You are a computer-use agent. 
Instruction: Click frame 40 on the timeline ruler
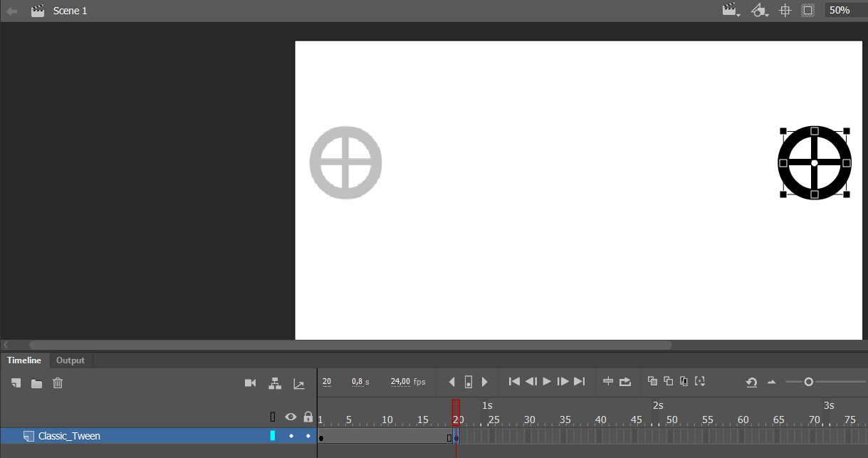600,420
